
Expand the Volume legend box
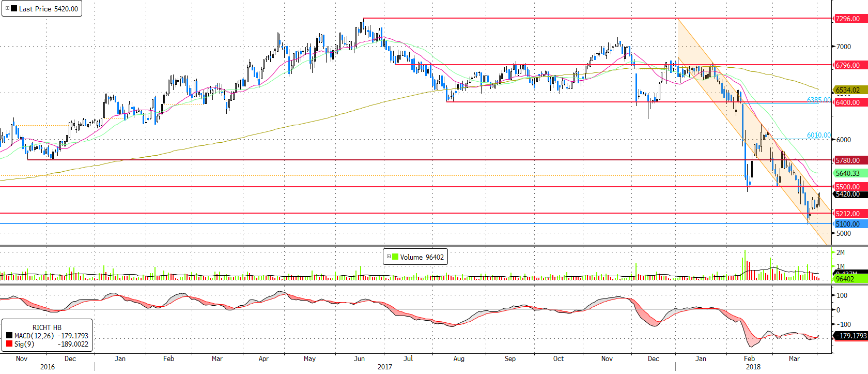point(389,257)
